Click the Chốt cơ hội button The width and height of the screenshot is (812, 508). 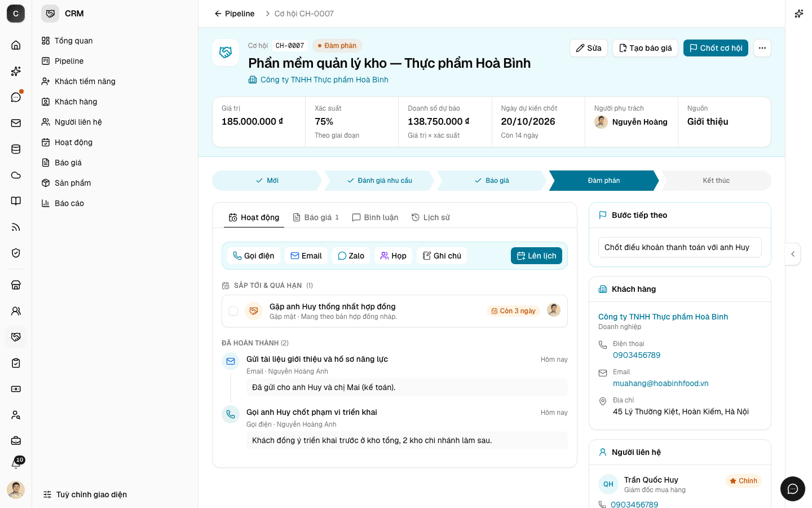tap(716, 48)
